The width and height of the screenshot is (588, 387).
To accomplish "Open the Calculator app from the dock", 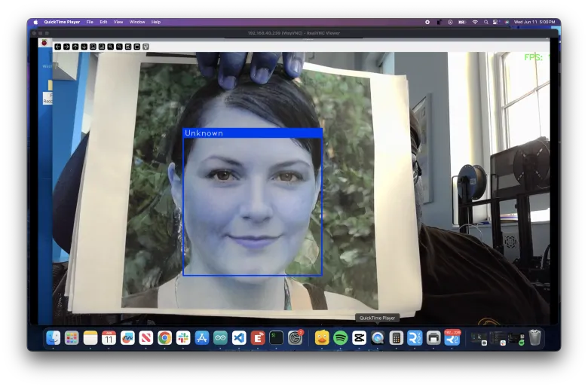I will (396, 338).
